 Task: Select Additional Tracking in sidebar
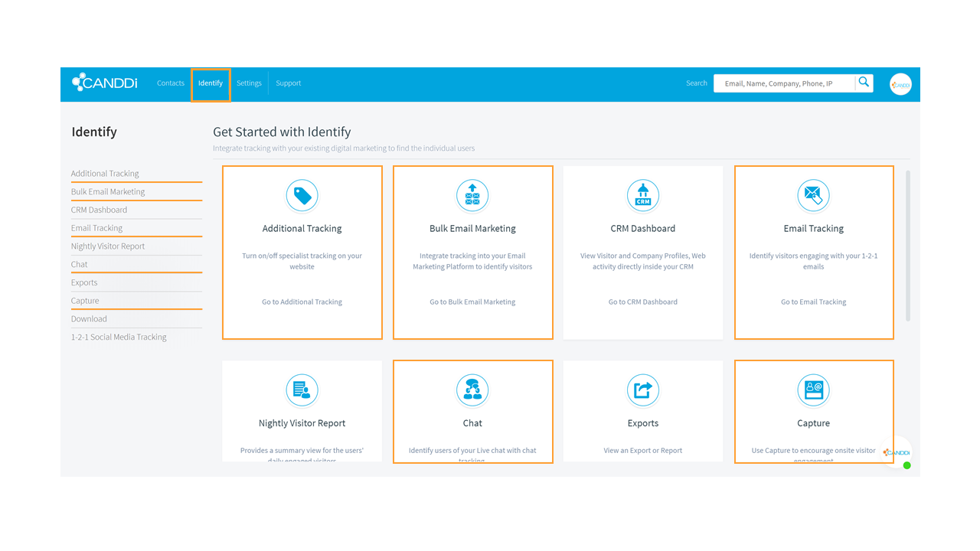(105, 174)
